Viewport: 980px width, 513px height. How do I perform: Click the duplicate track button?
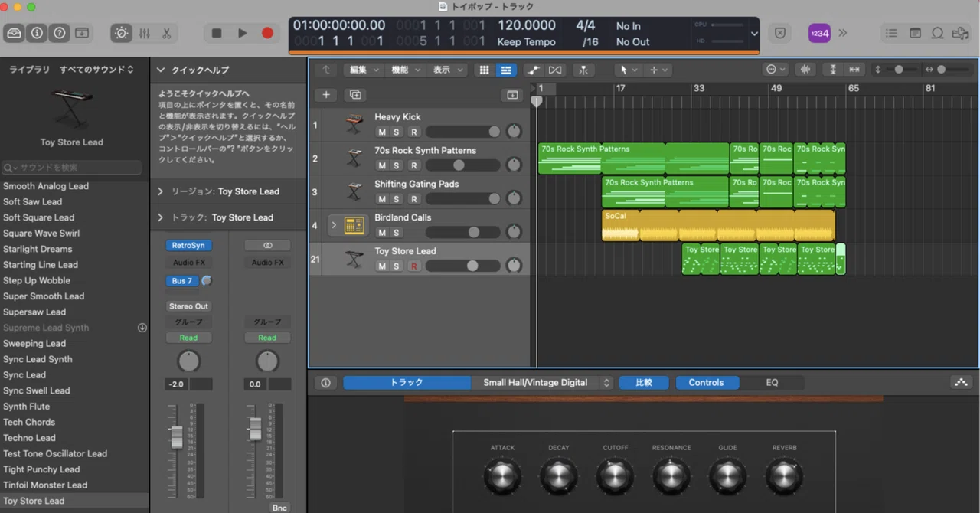coord(354,95)
